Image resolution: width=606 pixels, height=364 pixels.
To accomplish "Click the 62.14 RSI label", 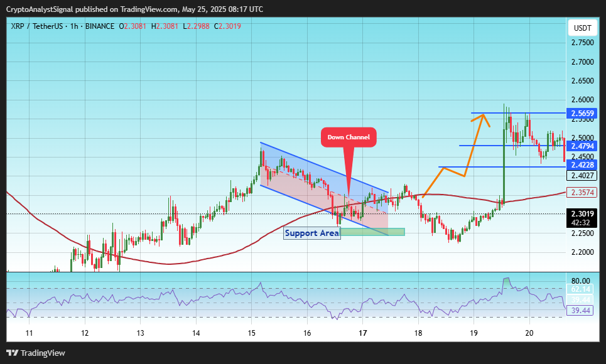I will tap(580, 289).
